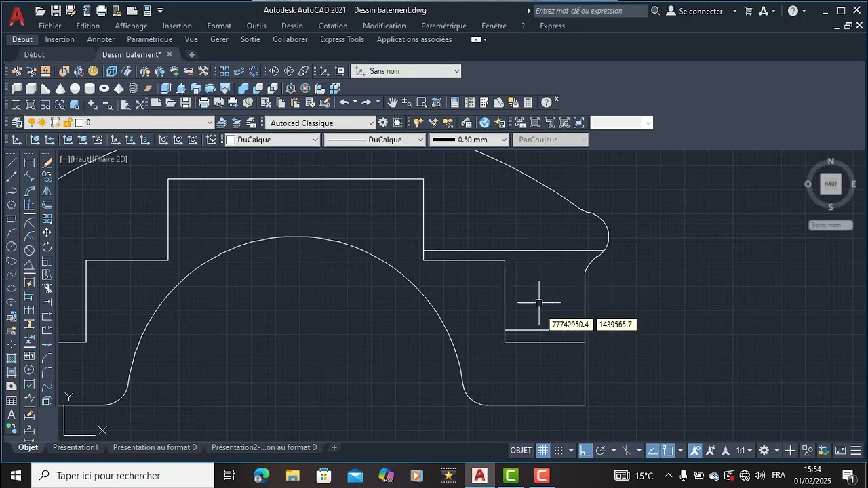This screenshot has width=868, height=488.
Task: Click the Undo arrow
Action: click(344, 103)
